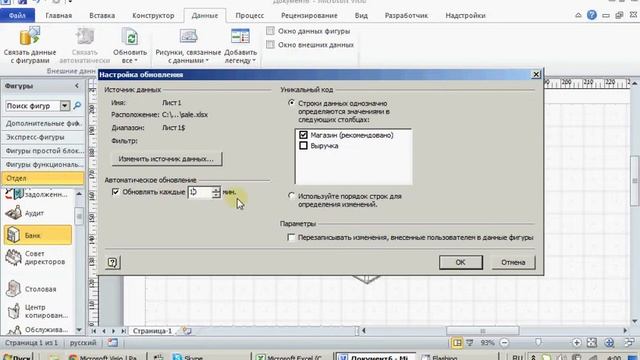Click the zoom out minus button
640x360 pixels.
pyautogui.click(x=504, y=343)
